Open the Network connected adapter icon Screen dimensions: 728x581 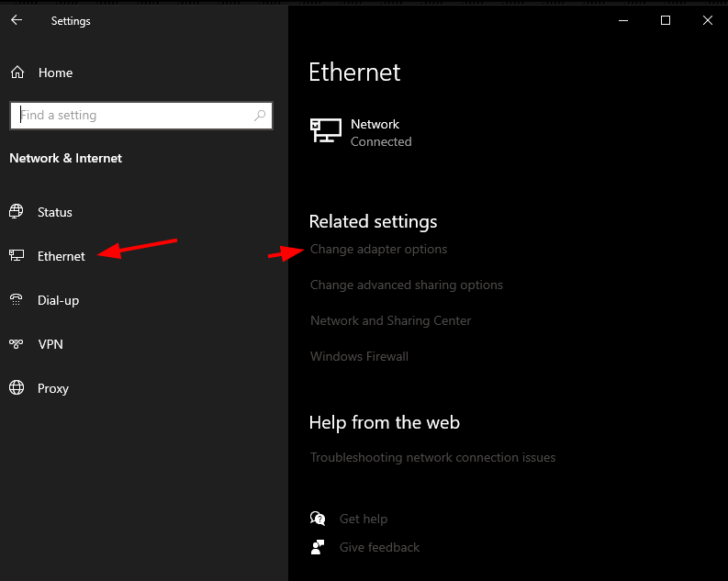click(x=326, y=130)
